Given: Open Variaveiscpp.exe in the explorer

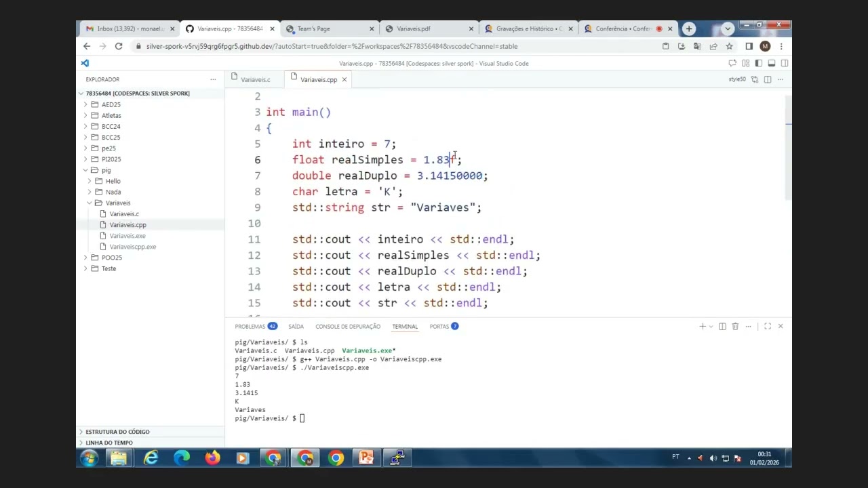Looking at the screenshot, I should pos(132,247).
